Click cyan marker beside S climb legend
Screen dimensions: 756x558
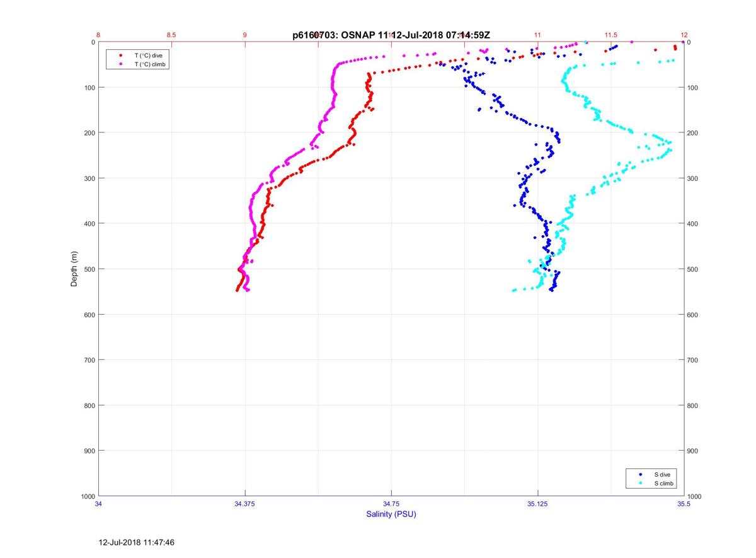click(640, 483)
